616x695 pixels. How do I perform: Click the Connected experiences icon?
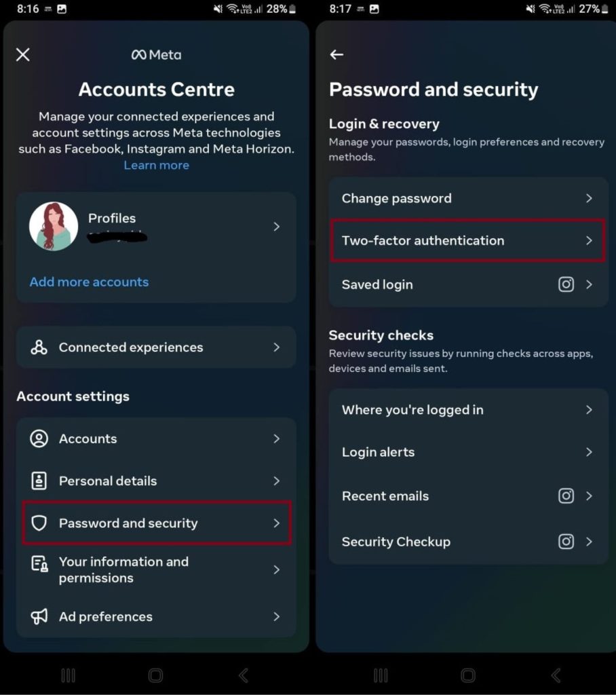point(39,347)
